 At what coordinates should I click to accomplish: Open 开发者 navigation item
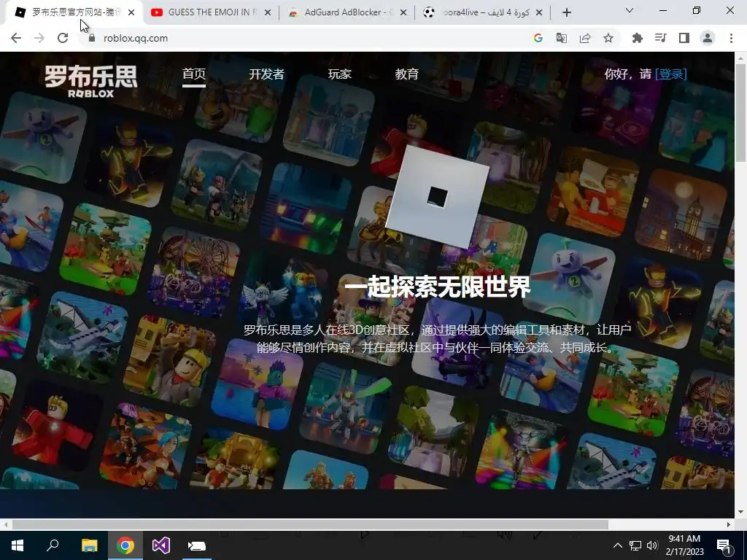click(x=266, y=74)
